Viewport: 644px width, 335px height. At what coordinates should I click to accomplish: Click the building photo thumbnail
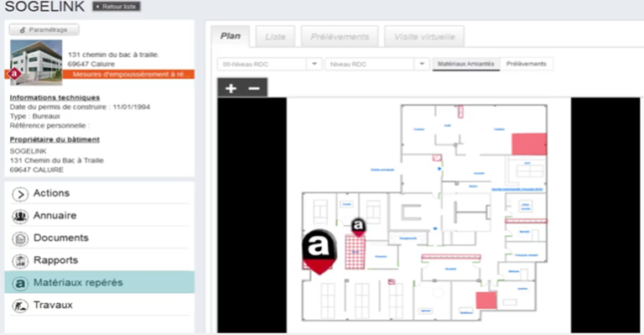pyautogui.click(x=36, y=62)
